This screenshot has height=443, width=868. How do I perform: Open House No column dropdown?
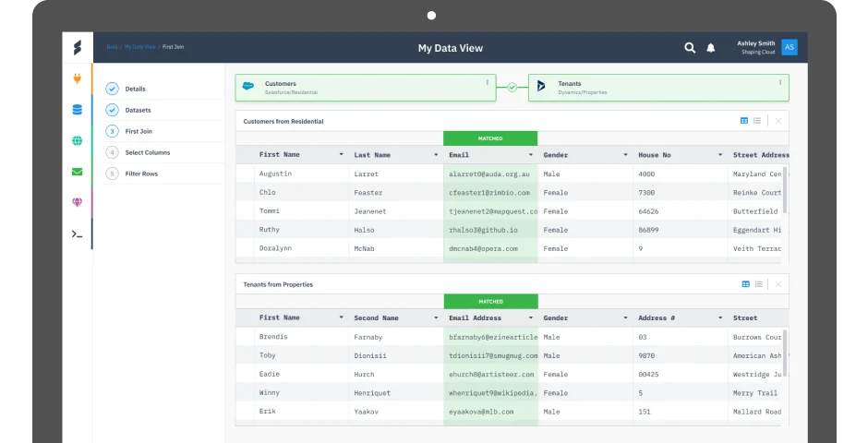720,155
